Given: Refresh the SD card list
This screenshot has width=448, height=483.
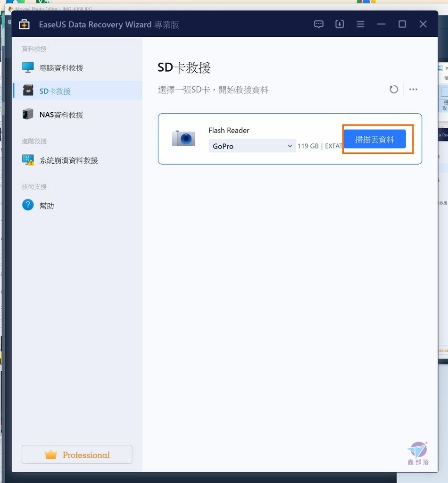Looking at the screenshot, I should [x=393, y=89].
